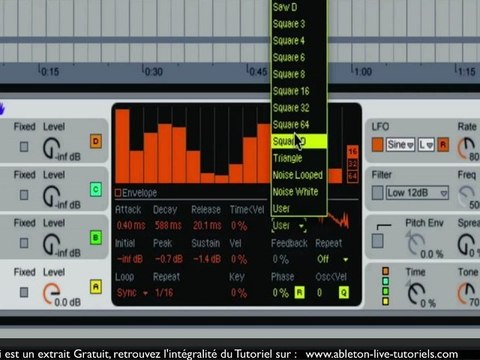Adjust oscillator C Level knob
Viewport: 480px width, 360px height.
[51, 197]
